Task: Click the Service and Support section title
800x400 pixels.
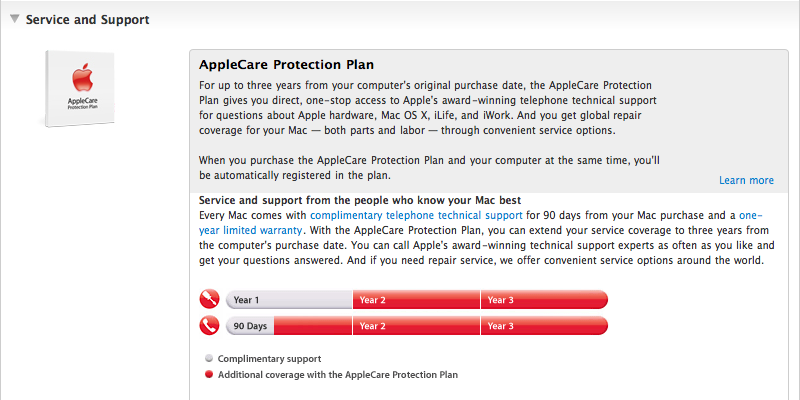Action: 87,19
